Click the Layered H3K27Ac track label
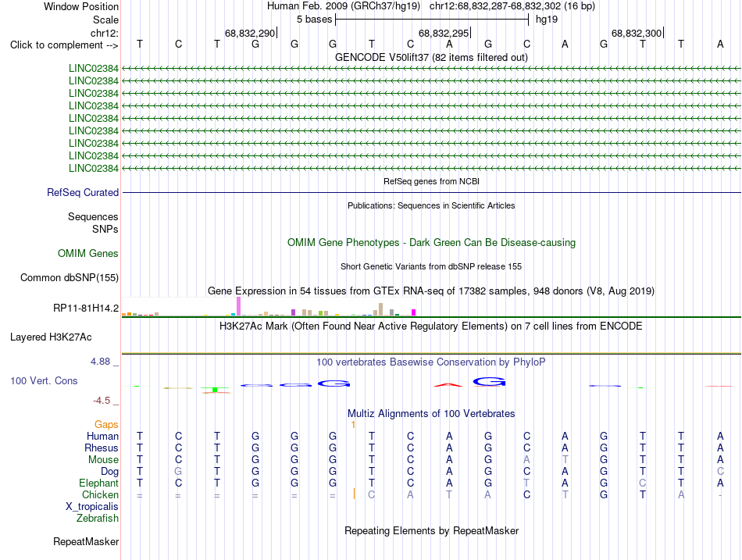 tap(51, 337)
